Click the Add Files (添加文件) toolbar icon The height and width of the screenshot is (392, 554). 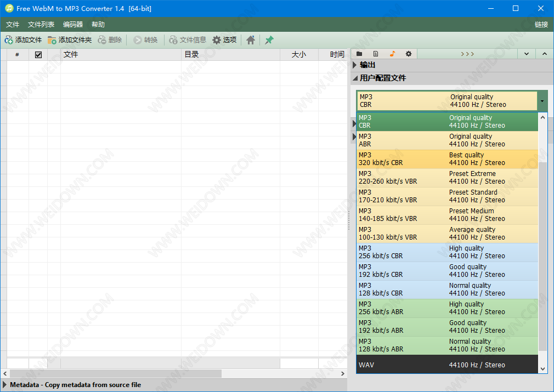(9, 40)
